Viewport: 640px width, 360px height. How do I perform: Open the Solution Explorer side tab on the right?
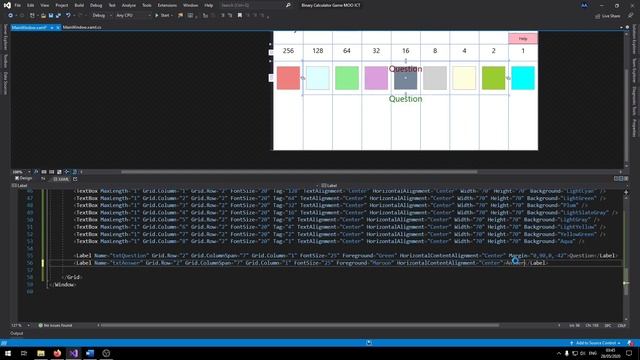pos(635,39)
